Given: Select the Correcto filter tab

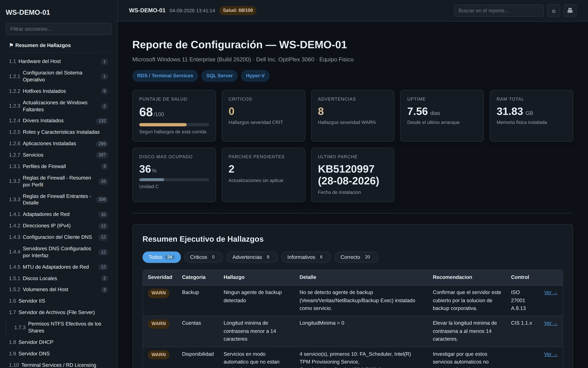Looking at the screenshot, I should [356, 257].
